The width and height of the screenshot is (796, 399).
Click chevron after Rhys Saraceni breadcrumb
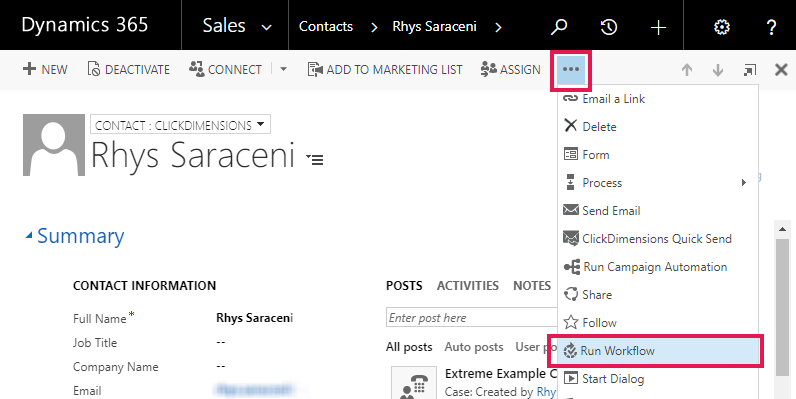click(498, 27)
